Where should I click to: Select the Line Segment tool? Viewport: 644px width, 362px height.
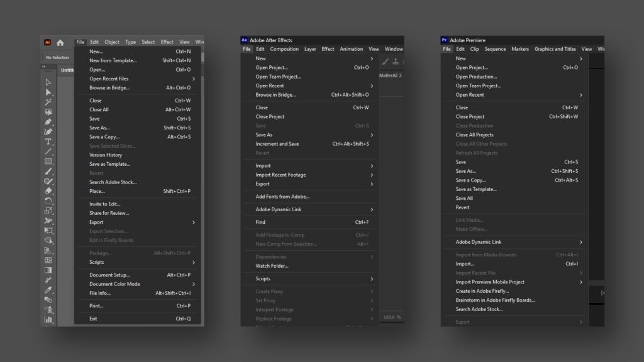[48, 151]
